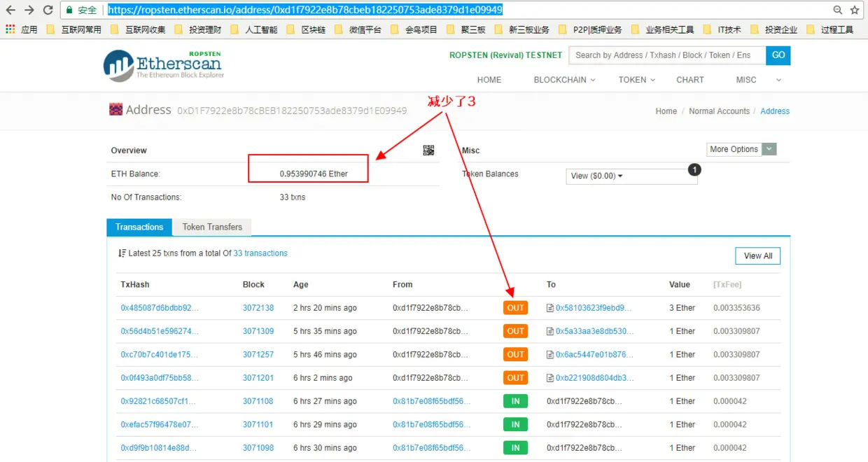Click the address identicon next to Address heading
This screenshot has width=868, height=462.
(x=115, y=110)
